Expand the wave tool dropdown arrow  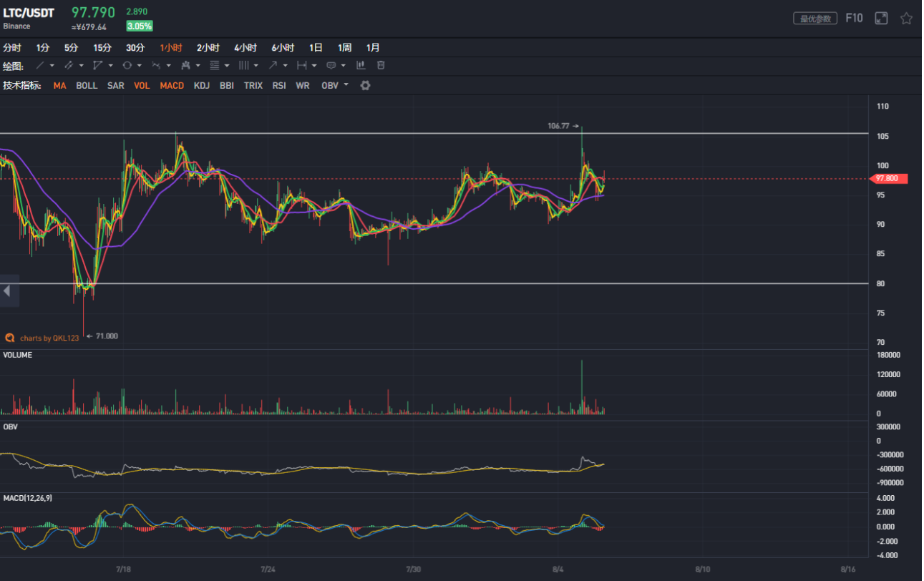click(x=169, y=66)
